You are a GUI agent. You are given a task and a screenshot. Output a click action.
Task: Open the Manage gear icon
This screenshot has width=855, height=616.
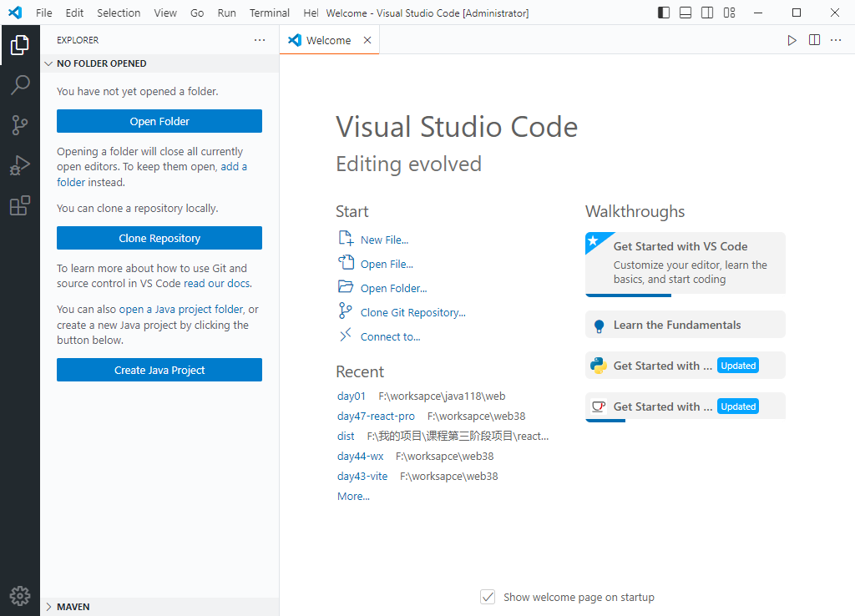tap(20, 596)
